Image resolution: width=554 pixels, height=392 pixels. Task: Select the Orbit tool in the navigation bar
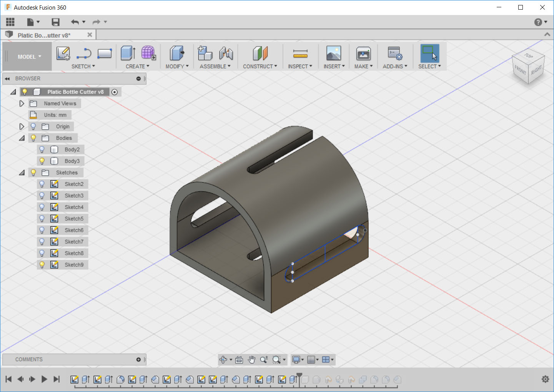pyautogui.click(x=224, y=360)
